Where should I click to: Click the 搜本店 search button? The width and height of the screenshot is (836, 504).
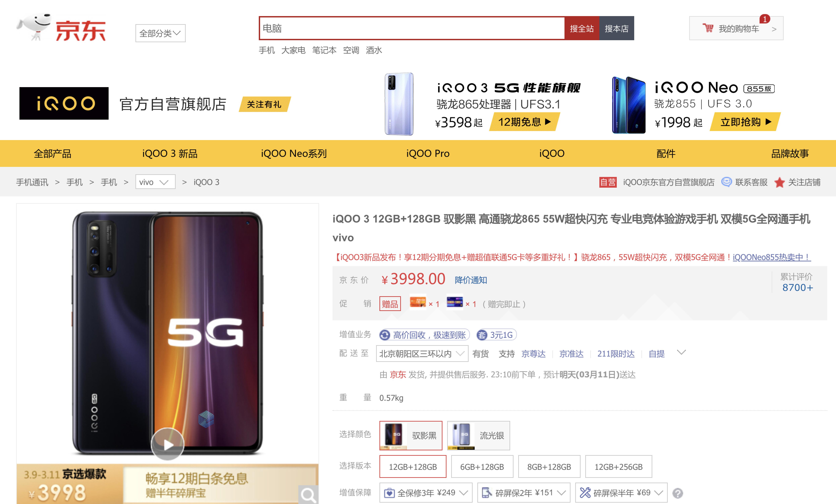616,28
